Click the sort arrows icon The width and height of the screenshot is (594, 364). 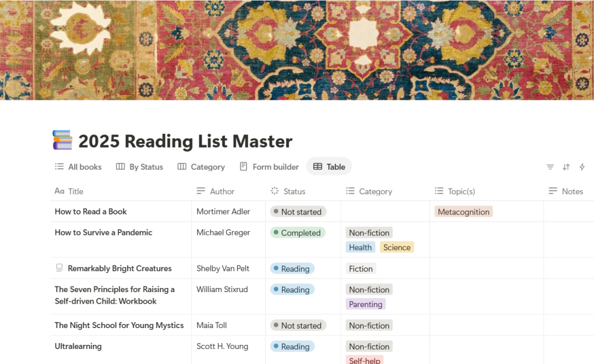[x=566, y=167]
